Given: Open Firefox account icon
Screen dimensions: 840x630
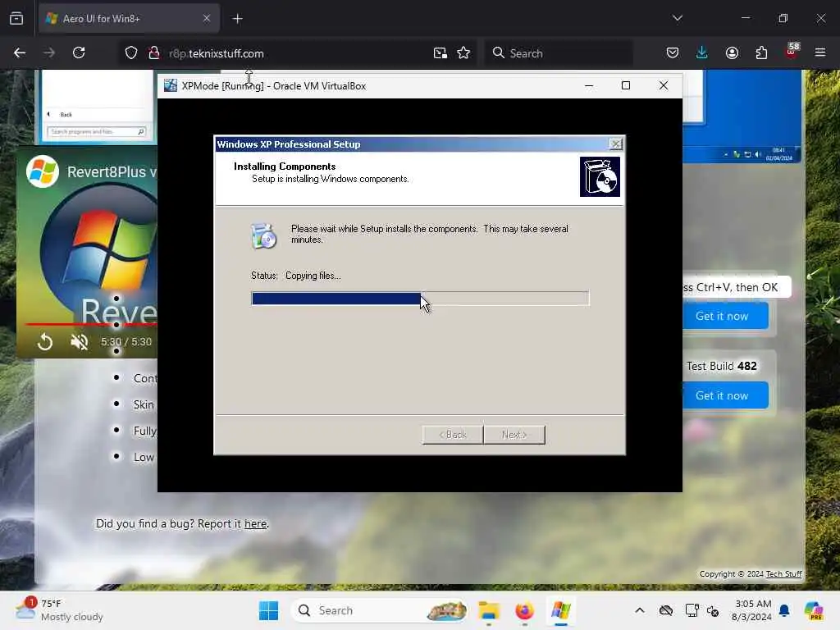Looking at the screenshot, I should pos(732,53).
